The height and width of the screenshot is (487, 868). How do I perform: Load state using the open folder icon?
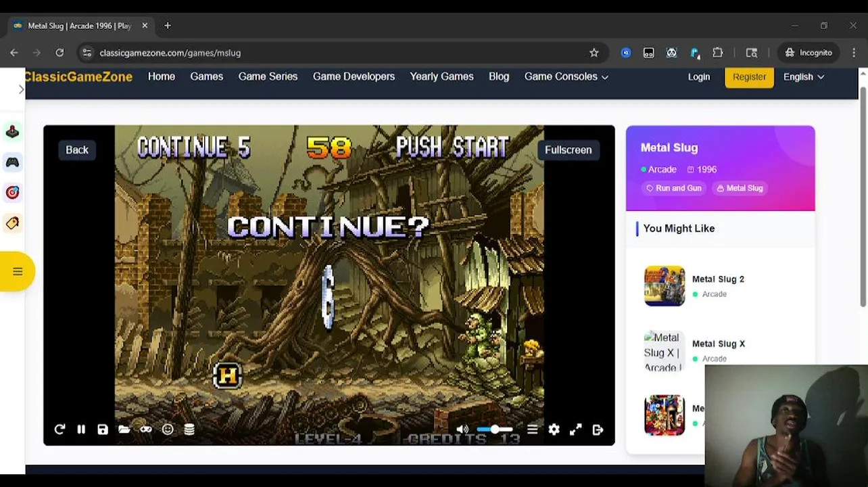pyautogui.click(x=124, y=430)
